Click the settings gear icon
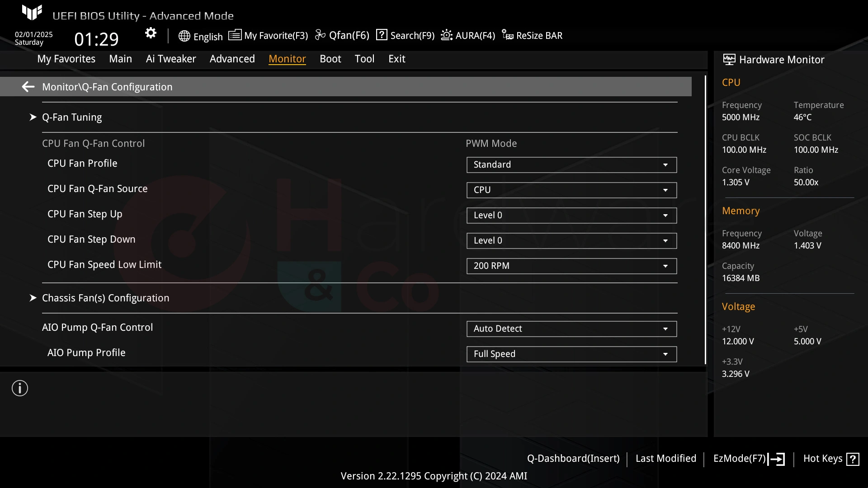Viewport: 868px width, 488px height. click(x=151, y=33)
